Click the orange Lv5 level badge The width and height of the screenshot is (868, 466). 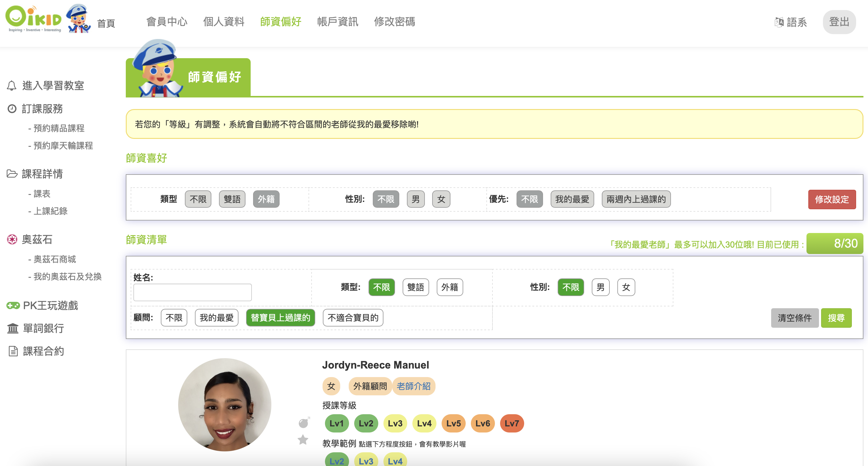(x=453, y=423)
